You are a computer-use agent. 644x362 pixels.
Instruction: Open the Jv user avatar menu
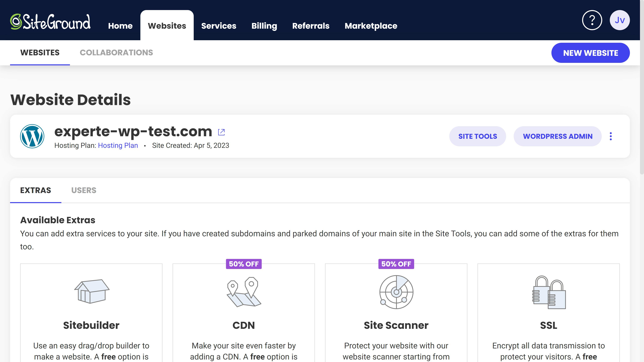[620, 20]
